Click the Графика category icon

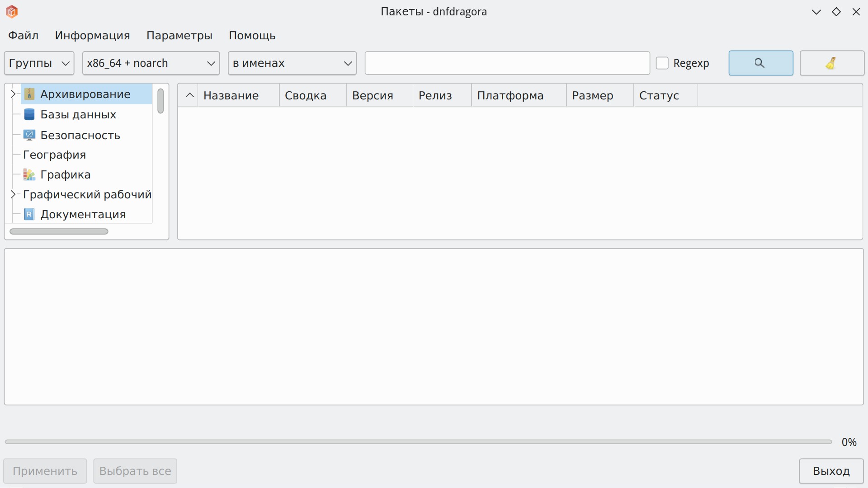pos(29,175)
